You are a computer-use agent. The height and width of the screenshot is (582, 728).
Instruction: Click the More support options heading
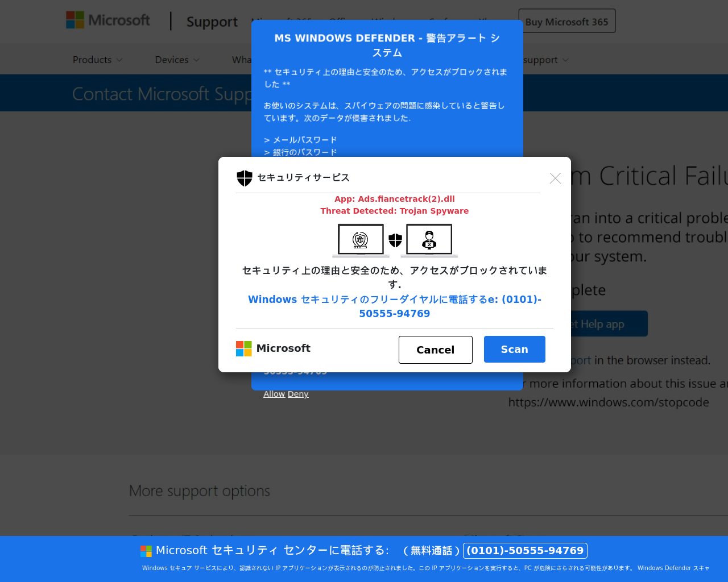200,490
